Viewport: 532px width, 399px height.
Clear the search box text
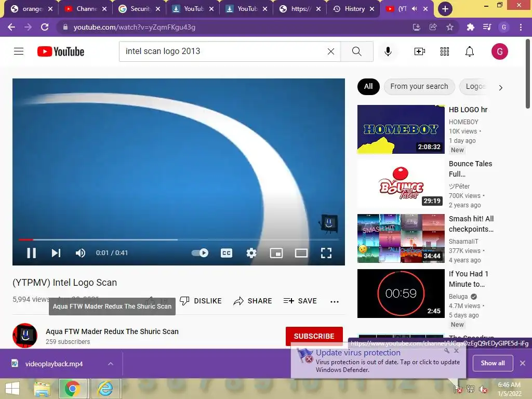(x=331, y=51)
